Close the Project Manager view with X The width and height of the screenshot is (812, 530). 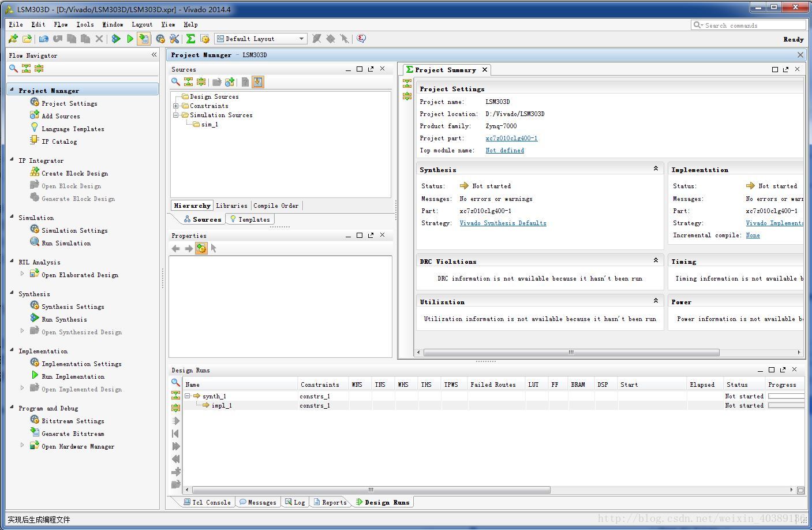pyautogui.click(x=800, y=54)
